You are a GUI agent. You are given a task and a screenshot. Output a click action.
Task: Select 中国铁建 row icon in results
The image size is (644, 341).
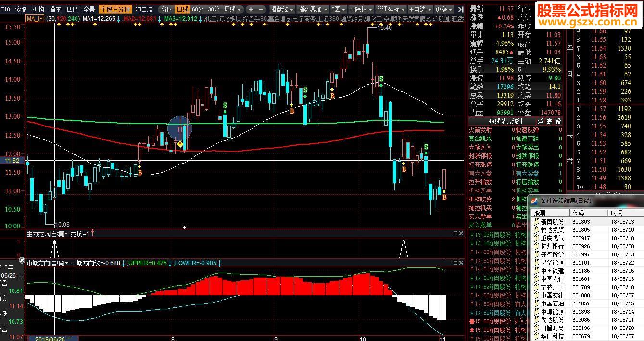[x=537, y=271]
